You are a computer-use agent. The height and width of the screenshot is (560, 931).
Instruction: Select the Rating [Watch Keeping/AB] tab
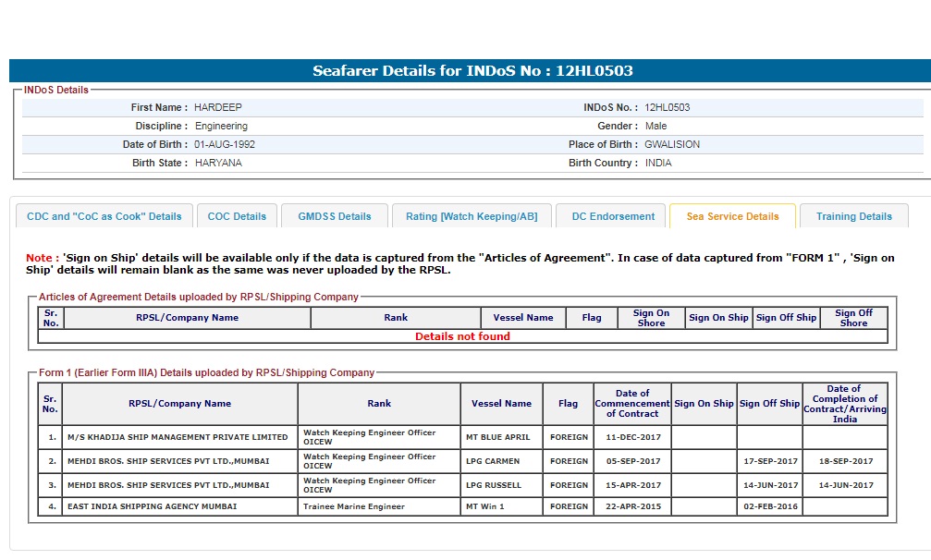471,216
